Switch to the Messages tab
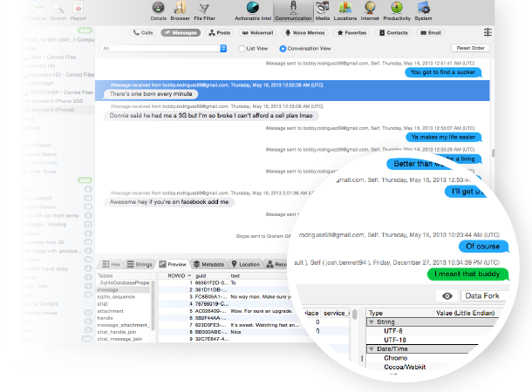This screenshot has width=532, height=392. (181, 33)
